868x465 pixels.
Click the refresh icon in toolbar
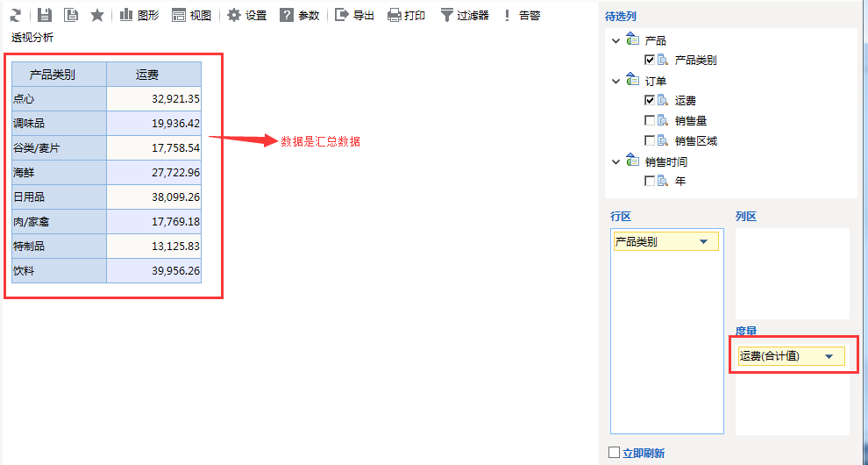pyautogui.click(x=16, y=15)
